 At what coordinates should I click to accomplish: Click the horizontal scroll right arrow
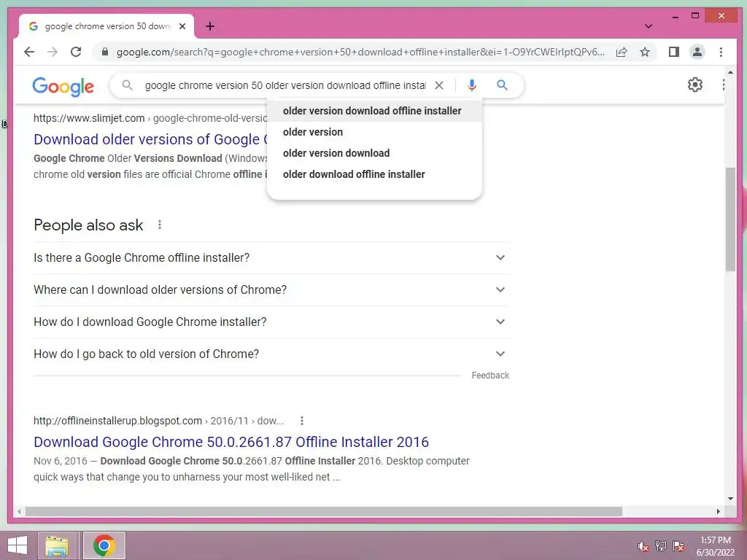(719, 511)
